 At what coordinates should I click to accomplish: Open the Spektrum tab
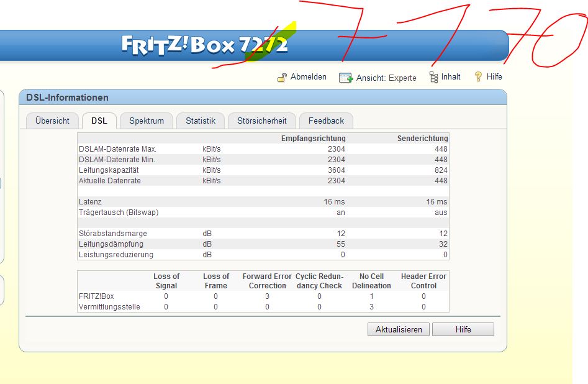[x=147, y=121]
